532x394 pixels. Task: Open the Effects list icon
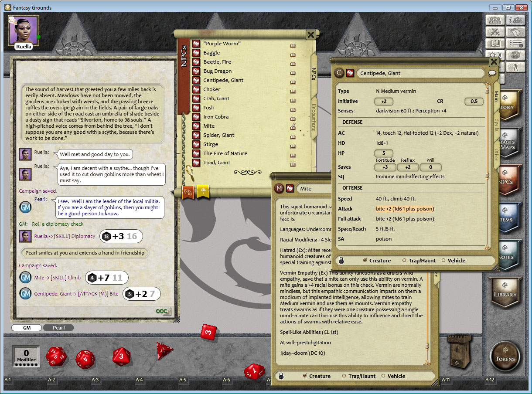[x=516, y=44]
